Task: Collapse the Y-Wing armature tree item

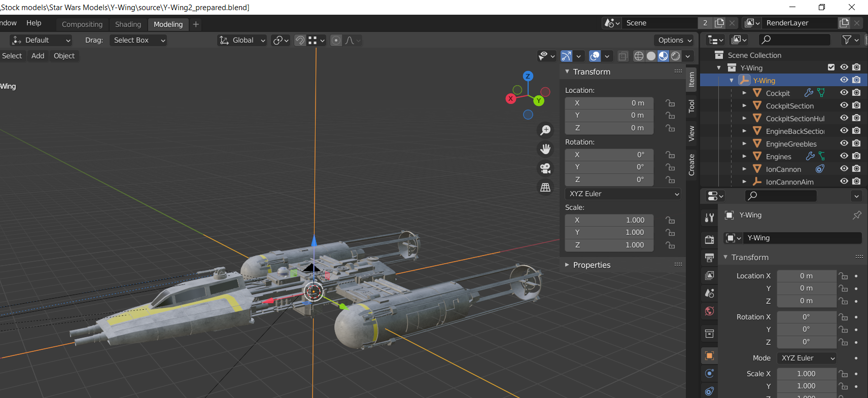Action: [732, 80]
